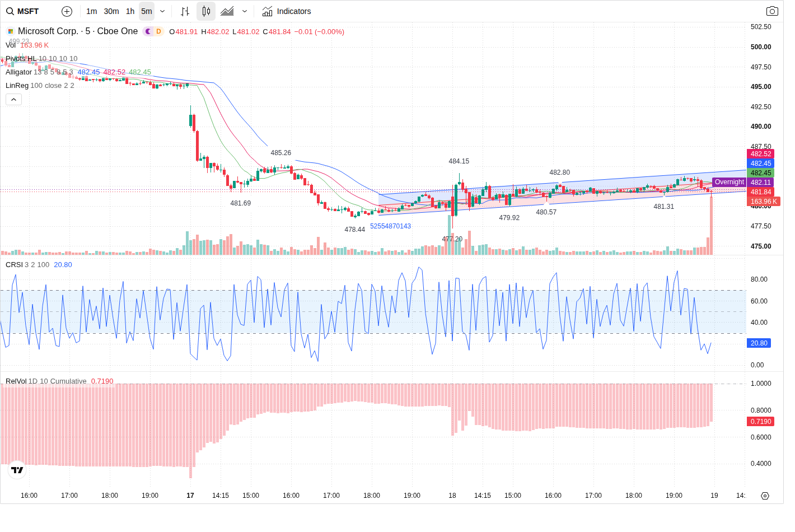Click the date 17 on the time axis
Image resolution: width=795 pixels, height=532 pixels.
click(190, 496)
